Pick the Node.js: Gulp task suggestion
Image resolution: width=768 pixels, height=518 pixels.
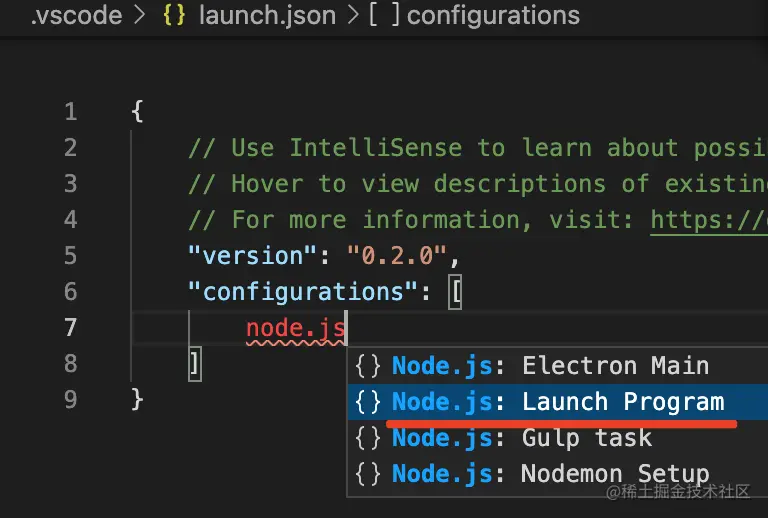557,438
